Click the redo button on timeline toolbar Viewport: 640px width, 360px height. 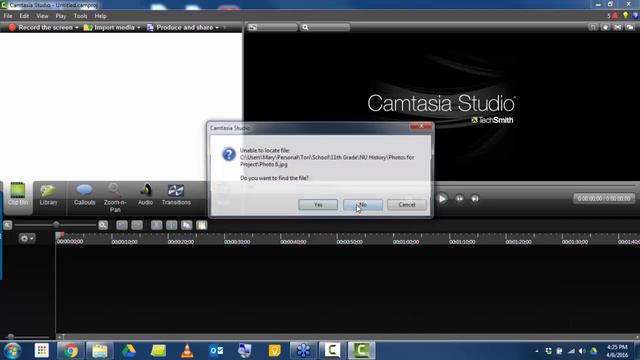137,225
